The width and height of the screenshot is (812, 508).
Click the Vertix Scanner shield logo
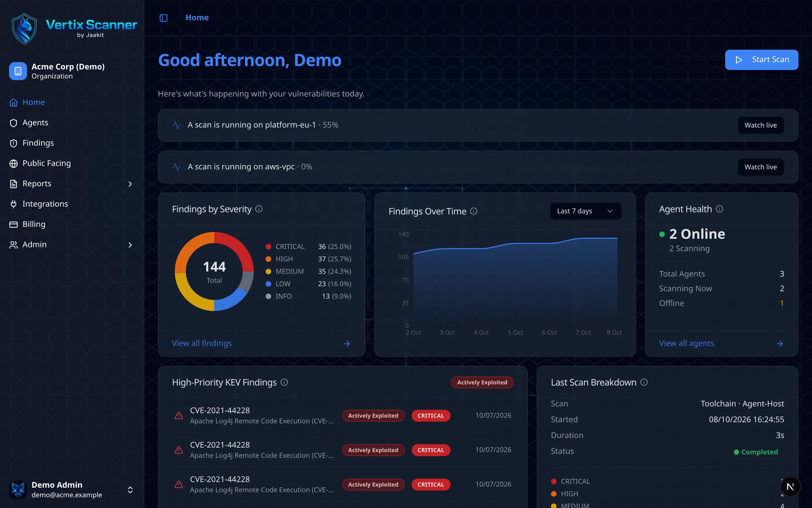[x=24, y=29]
